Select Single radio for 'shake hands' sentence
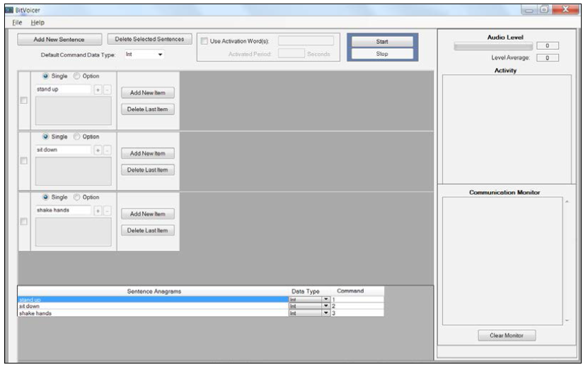The width and height of the screenshot is (588, 372). coord(45,197)
